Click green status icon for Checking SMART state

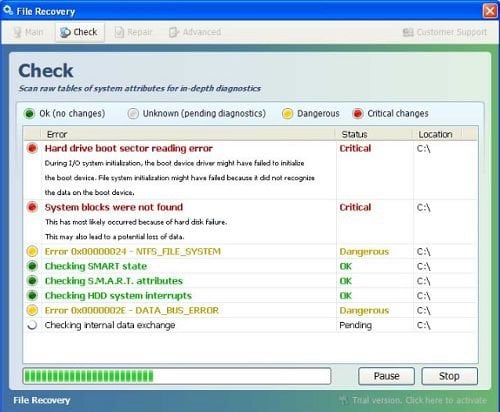point(32,266)
